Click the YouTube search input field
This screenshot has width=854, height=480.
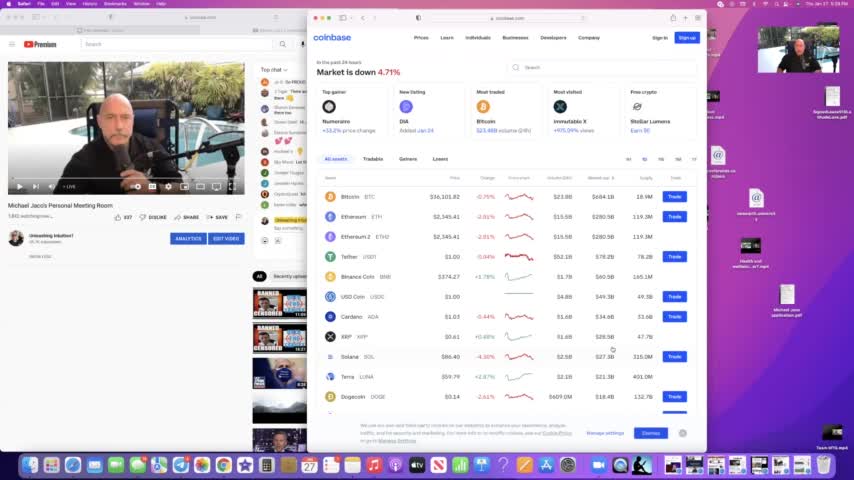click(x=176, y=44)
